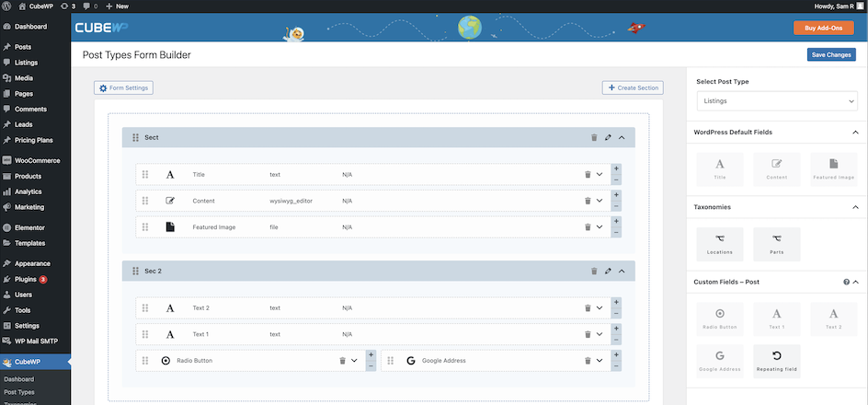Select the Title default field tile
Image resolution: width=868 pixels, height=405 pixels.
pos(720,169)
